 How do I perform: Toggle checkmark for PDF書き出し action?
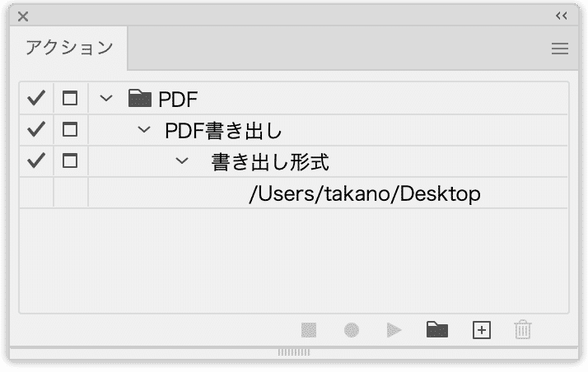coord(36,129)
